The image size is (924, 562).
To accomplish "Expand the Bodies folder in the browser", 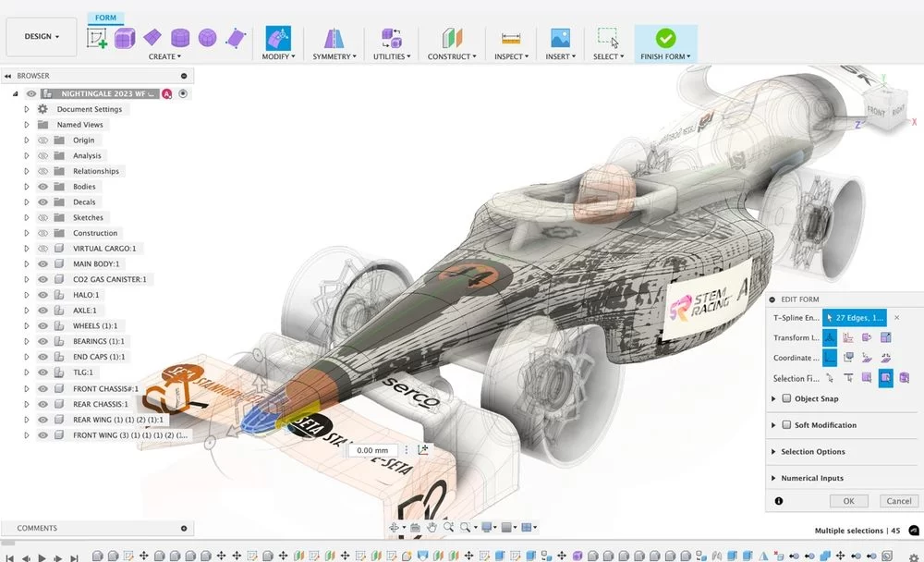I will pos(27,187).
